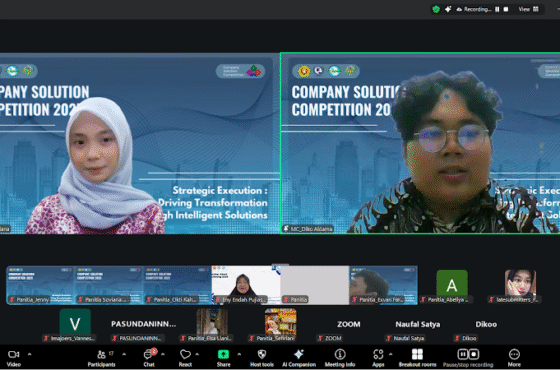Open the Chat panel
The image size is (560, 370).
[149, 358]
